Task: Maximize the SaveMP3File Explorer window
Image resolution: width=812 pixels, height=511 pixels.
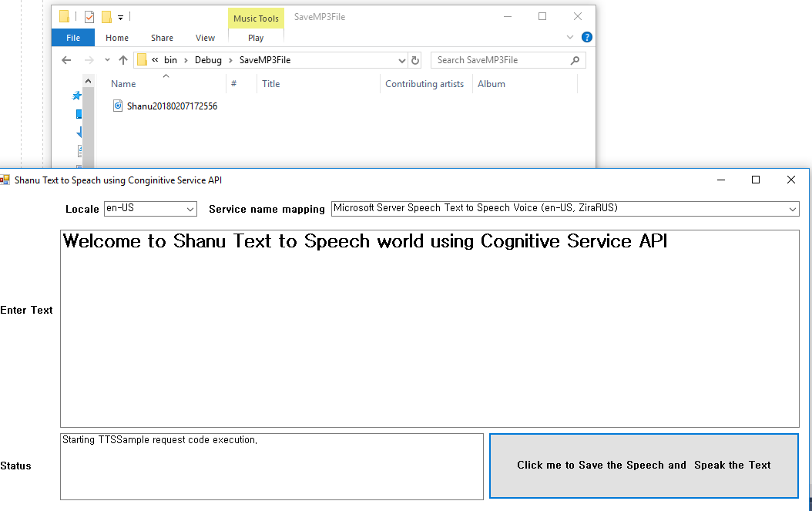Action: [x=542, y=17]
